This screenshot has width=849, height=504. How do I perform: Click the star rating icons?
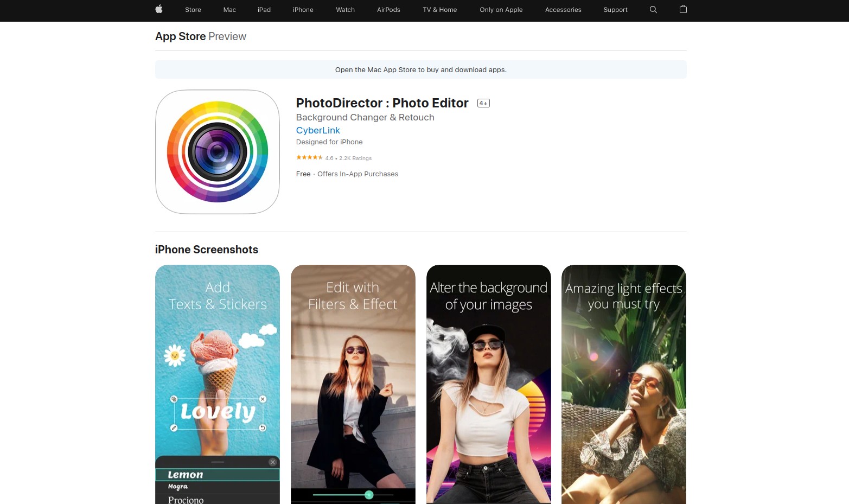coord(309,158)
